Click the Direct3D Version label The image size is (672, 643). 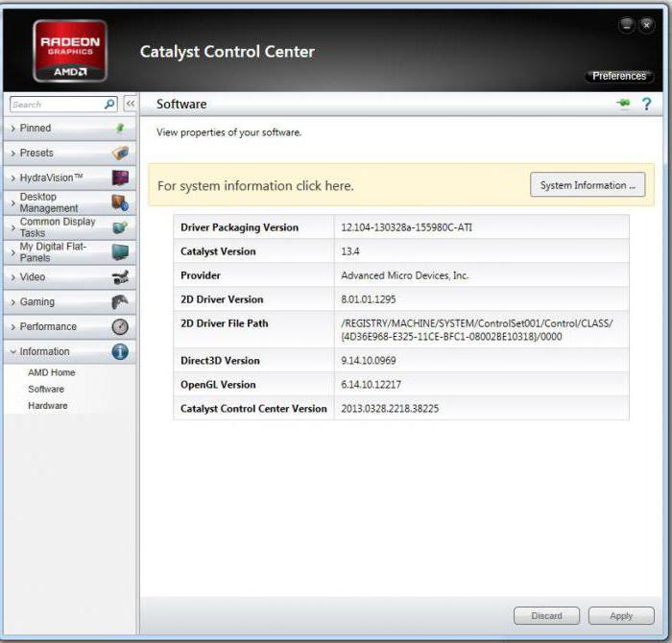tap(220, 361)
